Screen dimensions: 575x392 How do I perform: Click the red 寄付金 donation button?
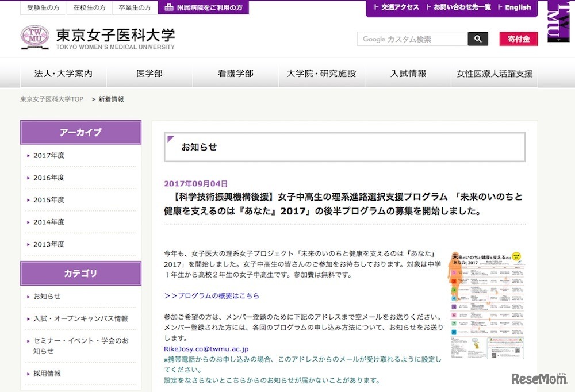(518, 39)
